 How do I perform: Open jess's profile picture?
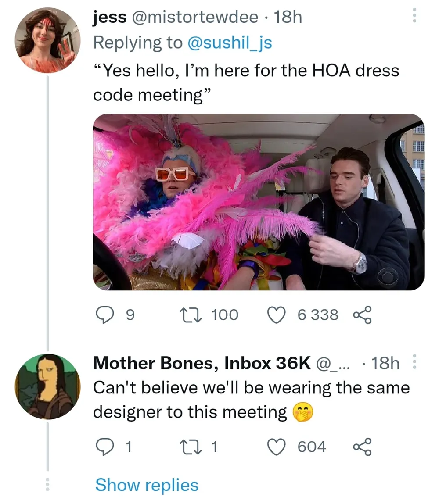pyautogui.click(x=48, y=39)
